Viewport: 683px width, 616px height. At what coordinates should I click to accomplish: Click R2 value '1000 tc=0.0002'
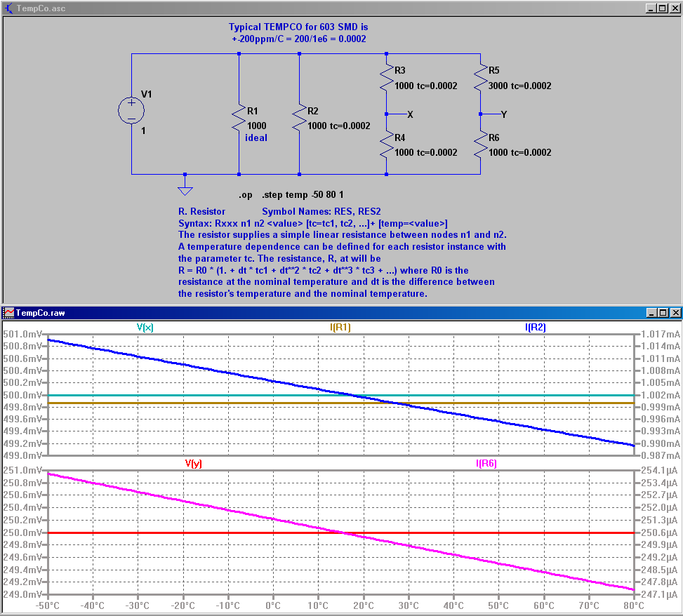click(x=339, y=126)
